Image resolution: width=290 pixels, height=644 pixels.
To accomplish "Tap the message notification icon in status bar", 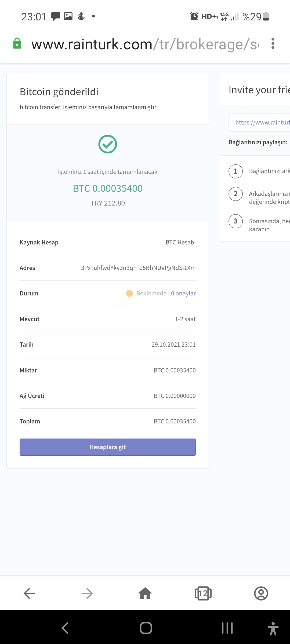I will pos(56,16).
